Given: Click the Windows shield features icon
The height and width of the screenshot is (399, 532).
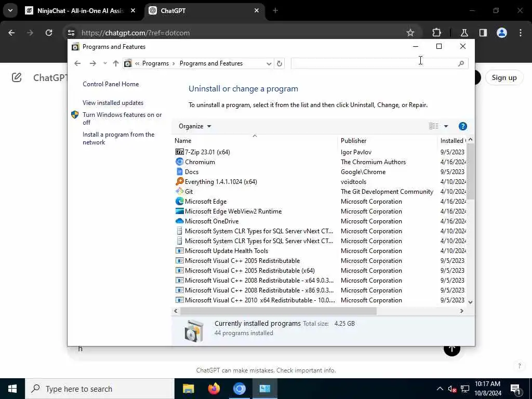Looking at the screenshot, I should (x=75, y=115).
